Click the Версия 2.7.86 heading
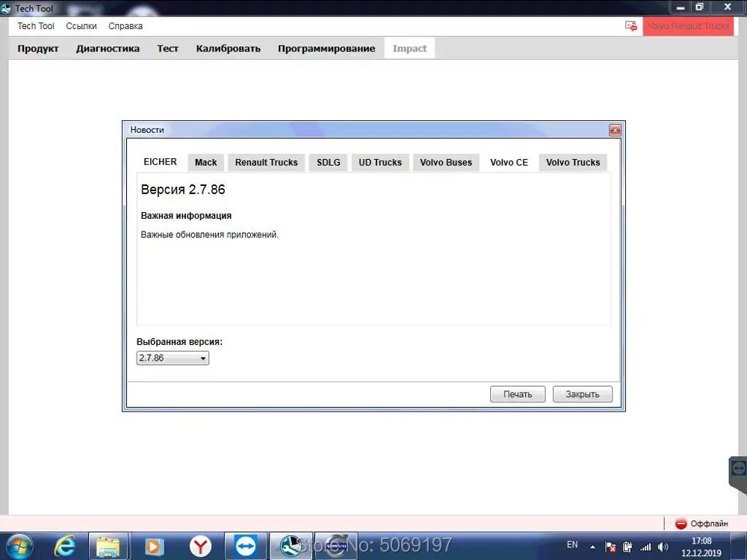 183,190
